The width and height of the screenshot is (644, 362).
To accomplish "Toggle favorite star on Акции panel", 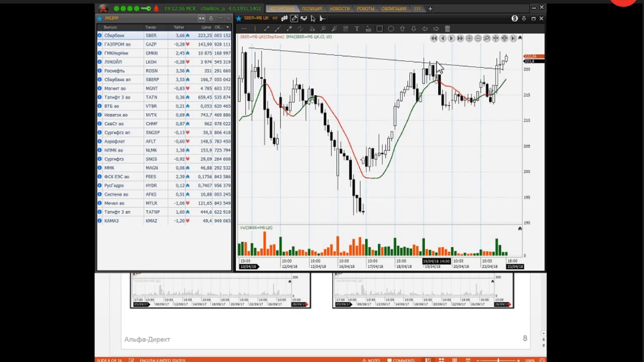I will coord(100,18).
